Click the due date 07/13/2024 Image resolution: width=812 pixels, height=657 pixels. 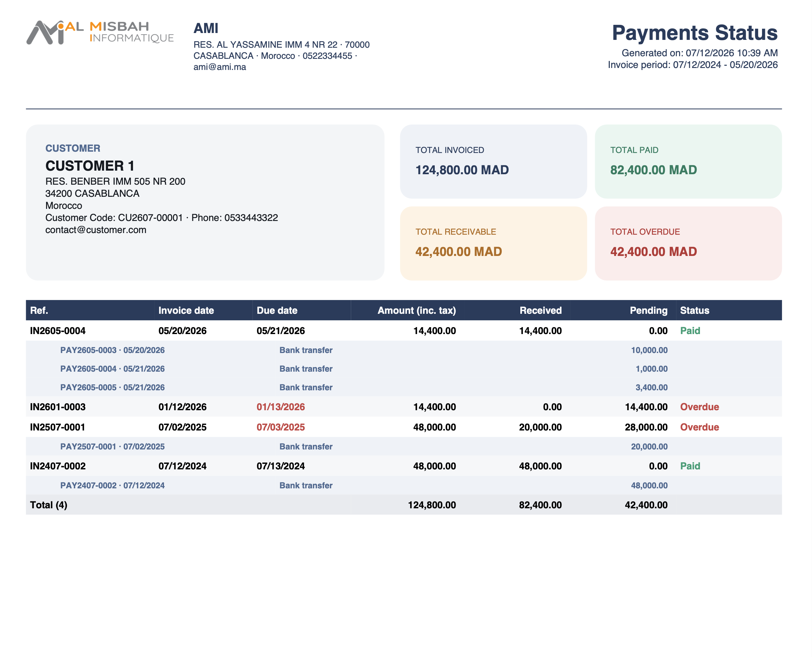281,466
